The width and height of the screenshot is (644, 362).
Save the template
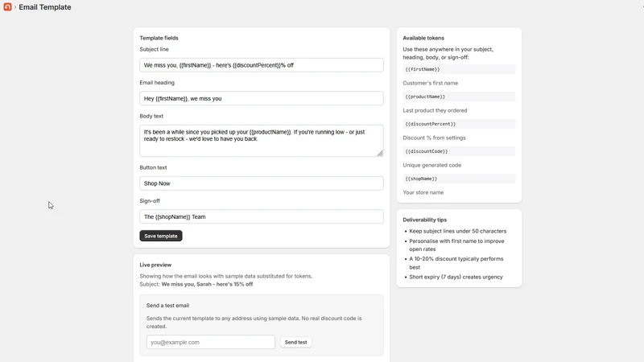point(160,236)
